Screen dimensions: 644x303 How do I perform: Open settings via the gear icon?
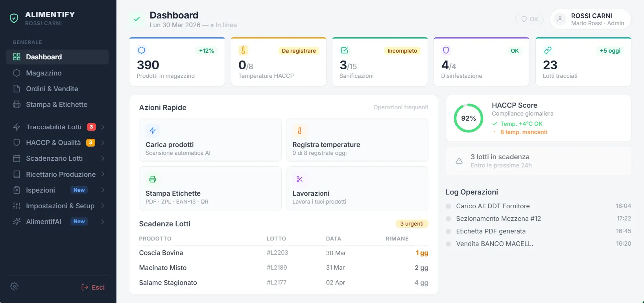click(15, 286)
